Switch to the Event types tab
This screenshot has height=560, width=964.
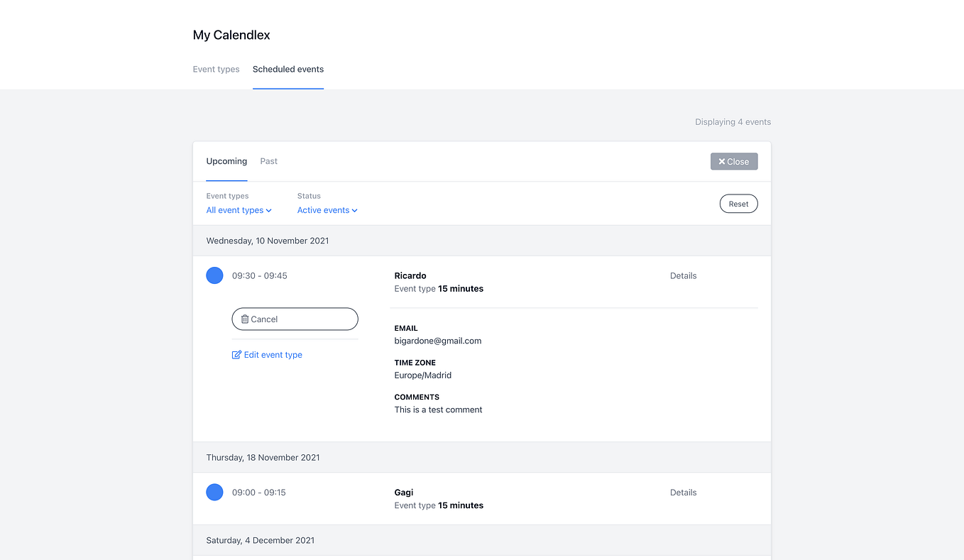click(x=216, y=69)
